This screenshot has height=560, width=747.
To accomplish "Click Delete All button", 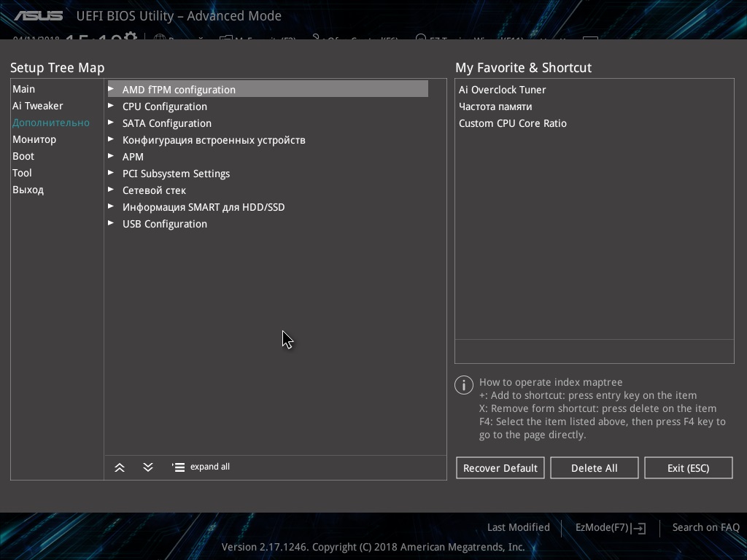I will tap(594, 468).
